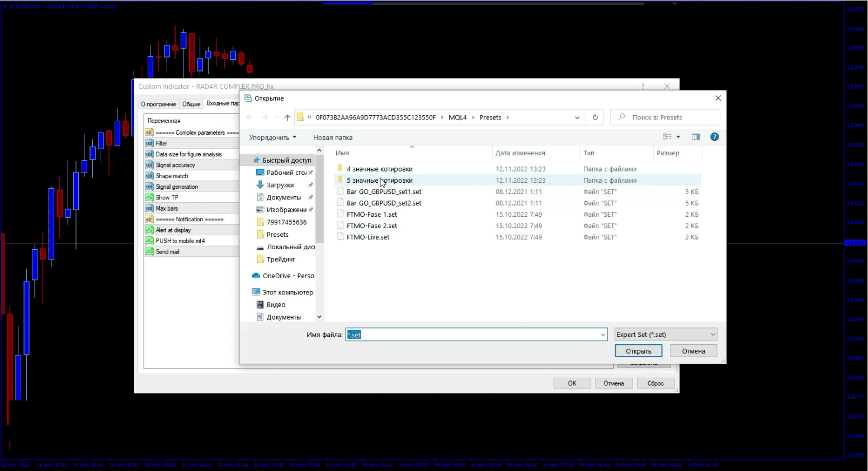Click the Открыть button
This screenshot has height=471, width=868.
pos(638,351)
